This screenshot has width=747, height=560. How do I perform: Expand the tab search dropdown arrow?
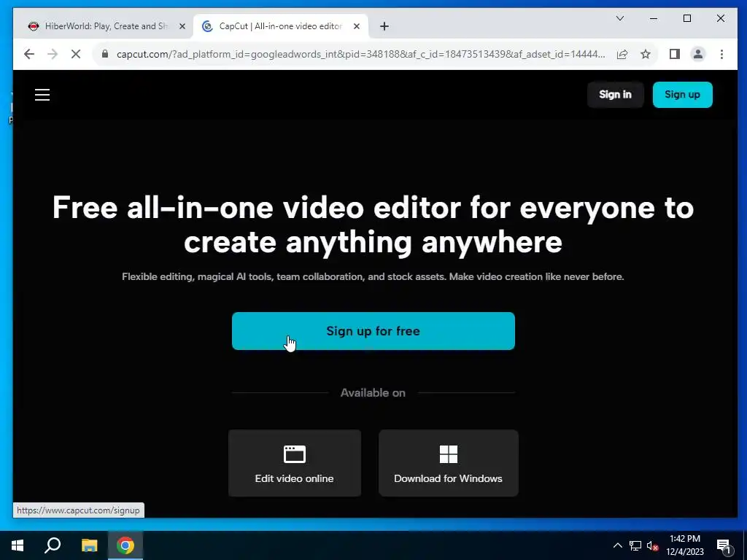pos(620,18)
